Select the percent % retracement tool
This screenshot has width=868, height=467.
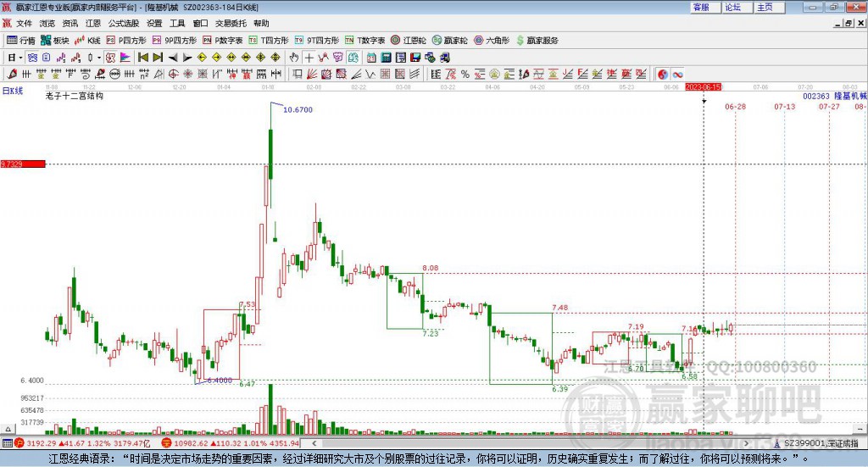click(x=465, y=74)
